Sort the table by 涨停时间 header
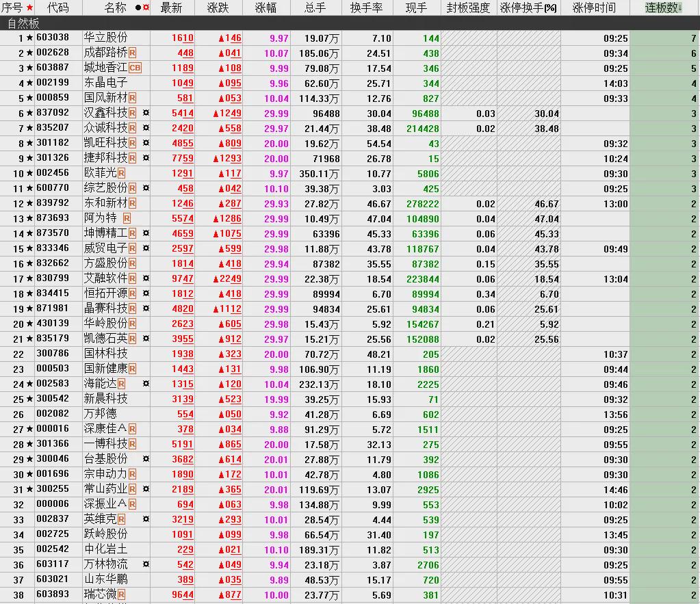Image resolution: width=700 pixels, height=604 pixels. [594, 8]
